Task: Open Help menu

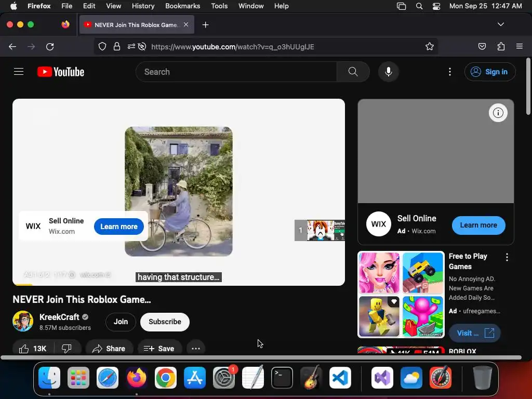Action: point(281,6)
